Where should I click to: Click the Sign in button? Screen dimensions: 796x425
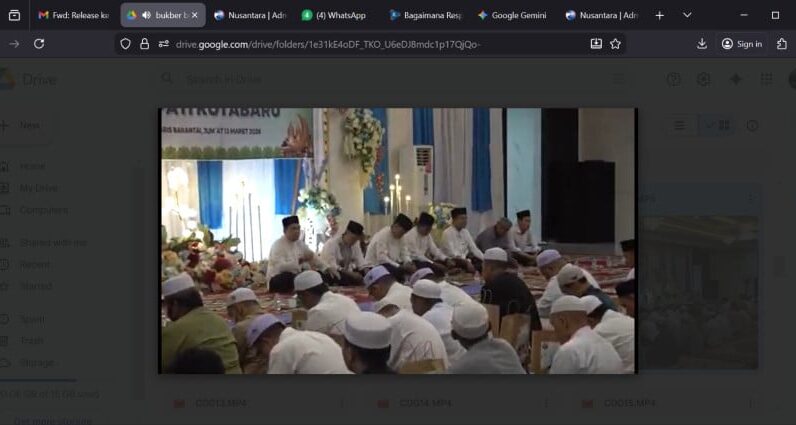[x=742, y=44]
